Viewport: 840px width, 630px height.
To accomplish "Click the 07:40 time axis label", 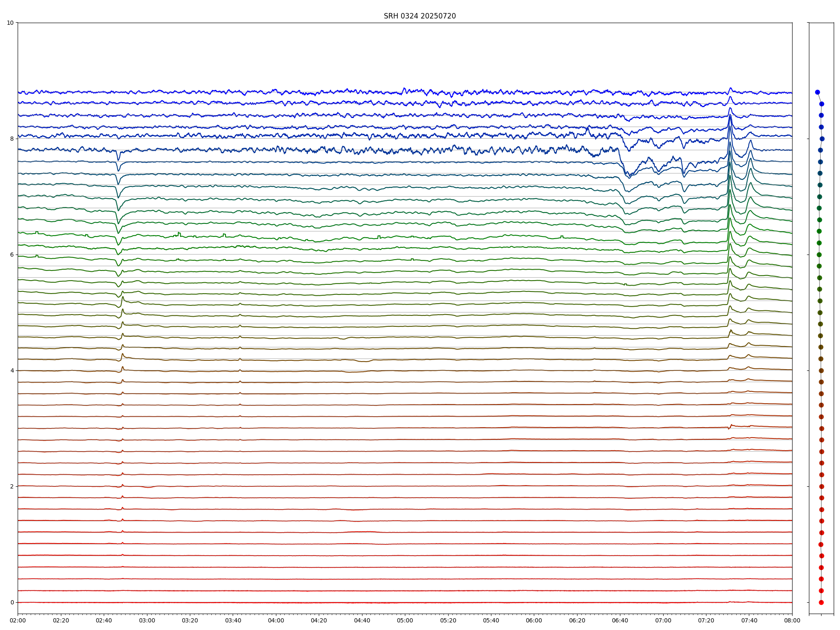I will (749, 620).
